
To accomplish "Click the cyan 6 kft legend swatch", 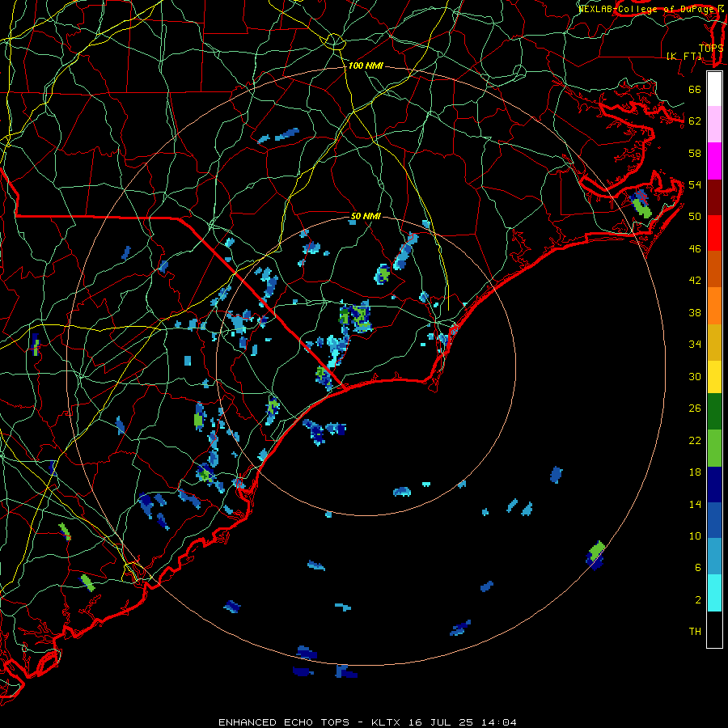I will coord(714,593).
